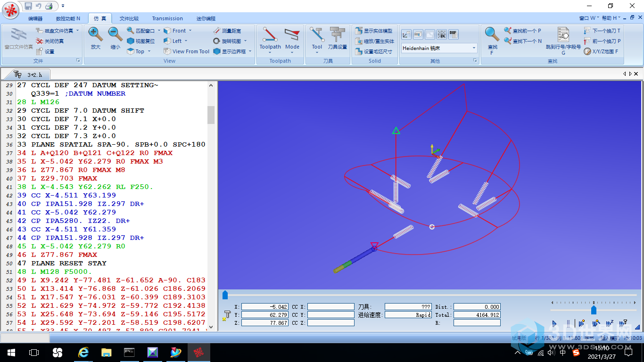This screenshot has height=362, width=644.
Task: Click the editor vertical scrollbar thumb
Action: (x=211, y=115)
